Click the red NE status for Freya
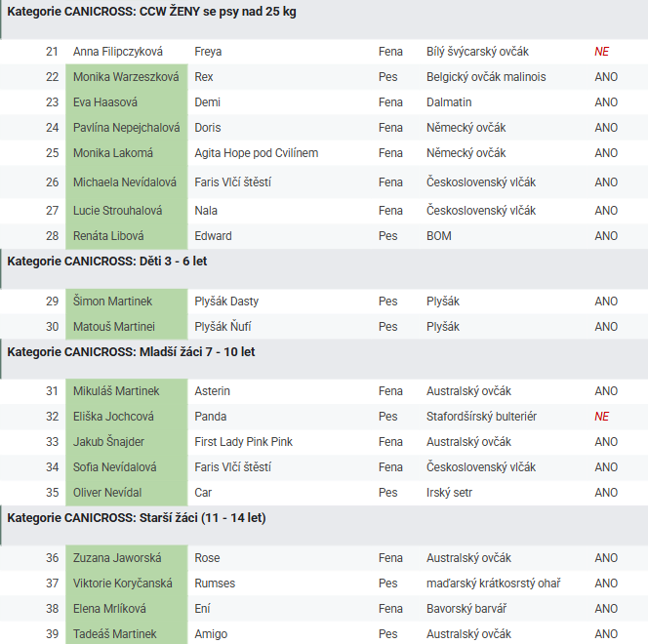Image resolution: width=648 pixels, height=644 pixels. point(602,52)
